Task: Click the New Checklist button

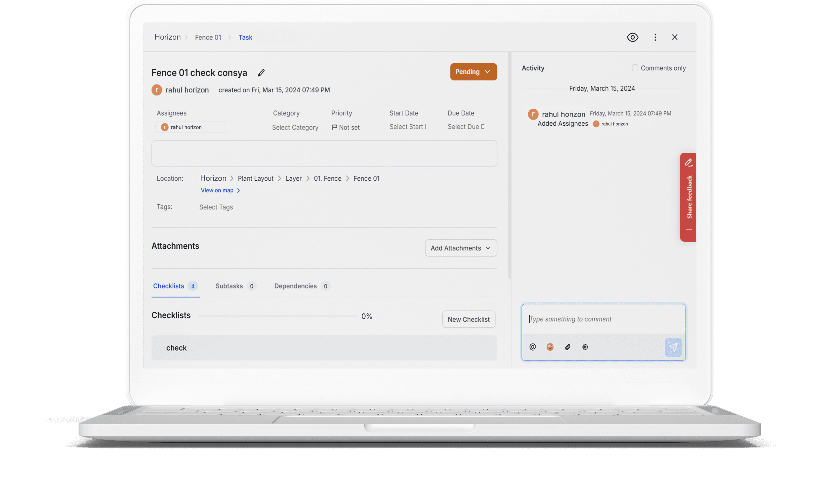Action: pos(468,319)
